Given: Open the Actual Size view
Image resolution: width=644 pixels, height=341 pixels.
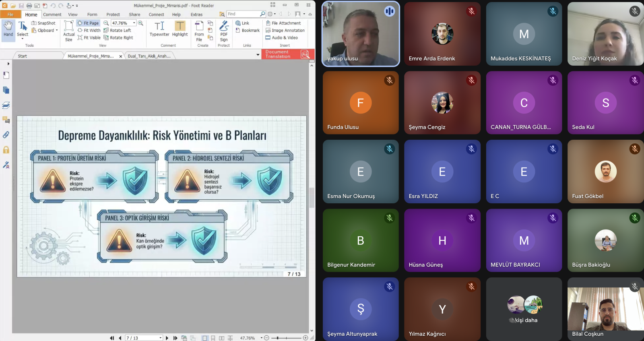Looking at the screenshot, I should point(69,31).
